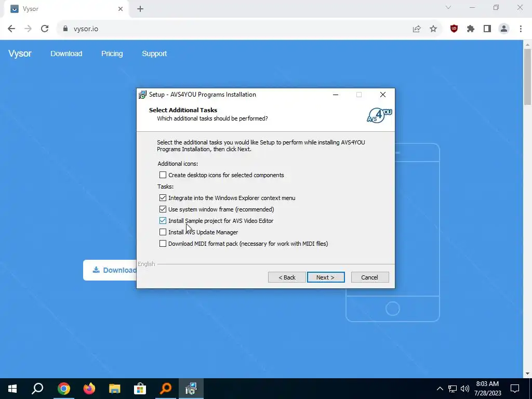Screen dimensions: 532x399
Task: View site information lock icon
Action: point(65,29)
